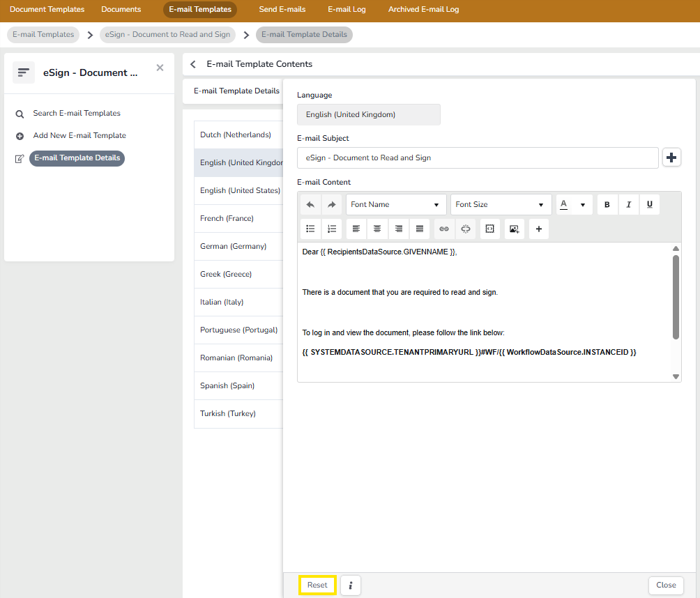
Task: Select E-mail Template Details in the side panel
Action: tap(77, 158)
